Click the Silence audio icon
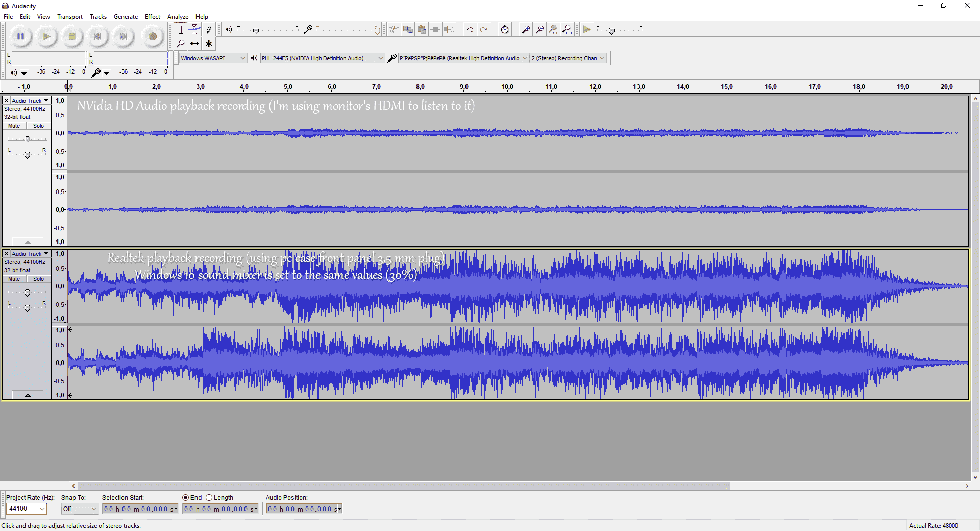 [449, 30]
